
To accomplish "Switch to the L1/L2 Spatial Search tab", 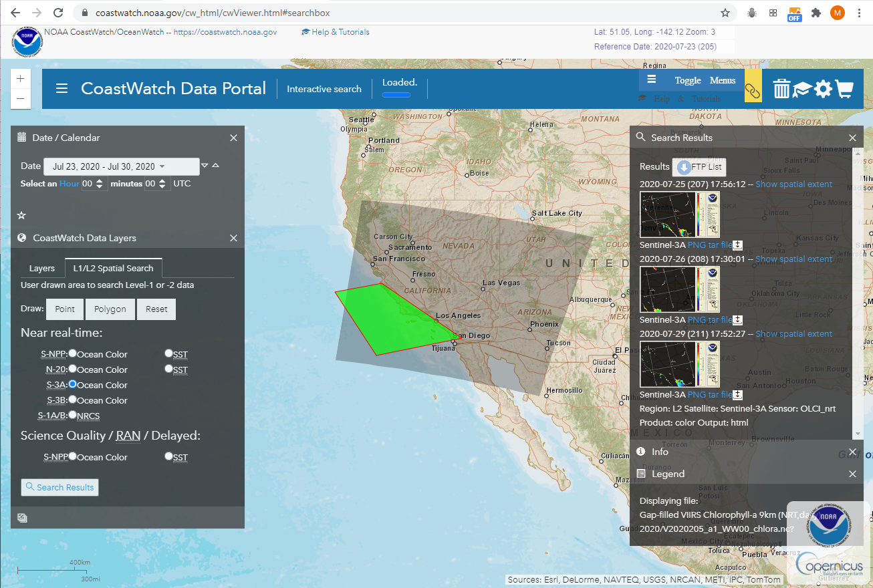I will pos(113,268).
